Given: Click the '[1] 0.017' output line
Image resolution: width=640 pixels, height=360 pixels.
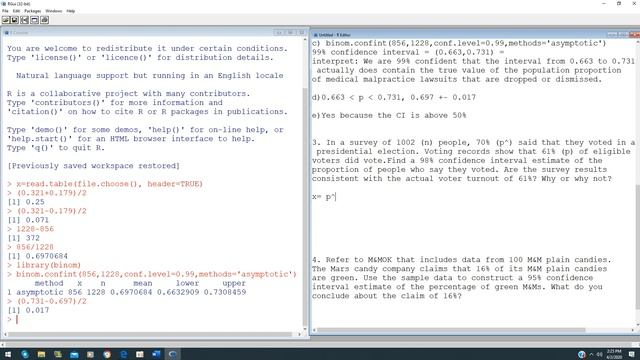Looking at the screenshot, I should click(28, 310).
